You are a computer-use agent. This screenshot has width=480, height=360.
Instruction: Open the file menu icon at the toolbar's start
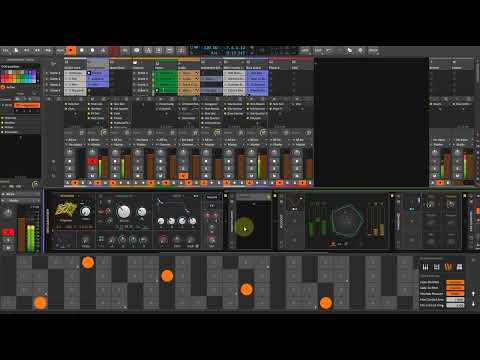click(6, 51)
